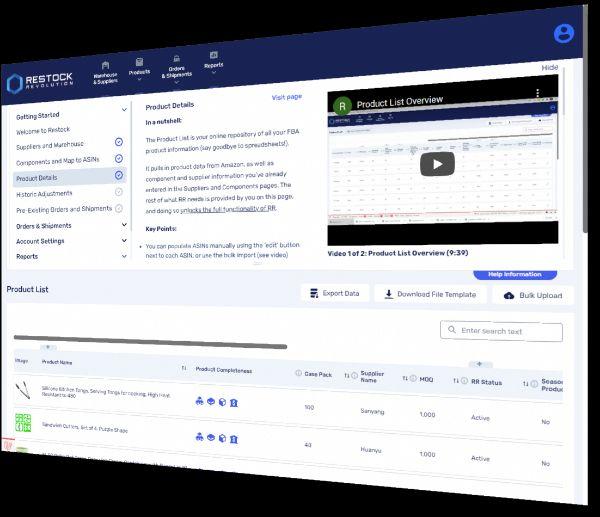Open the Reports navigation menu
The image size is (600, 517).
214,62
